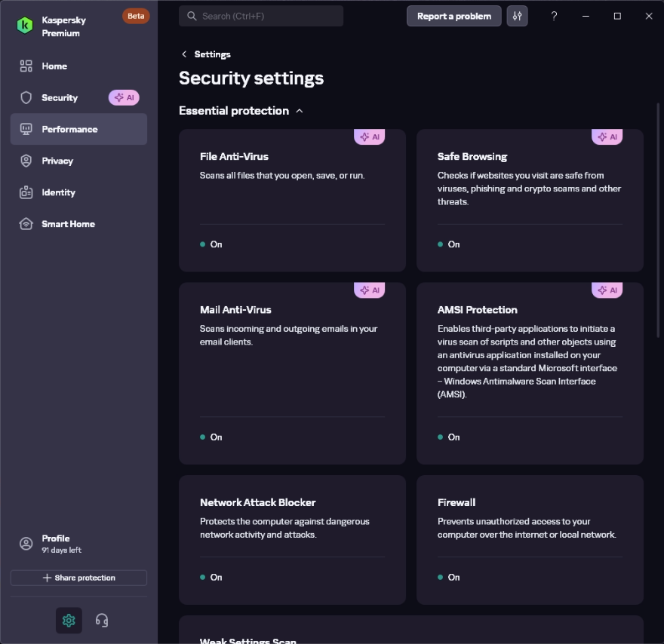Image resolution: width=664 pixels, height=644 pixels.
Task: Click the Smart Home icon
Action: pos(26,224)
